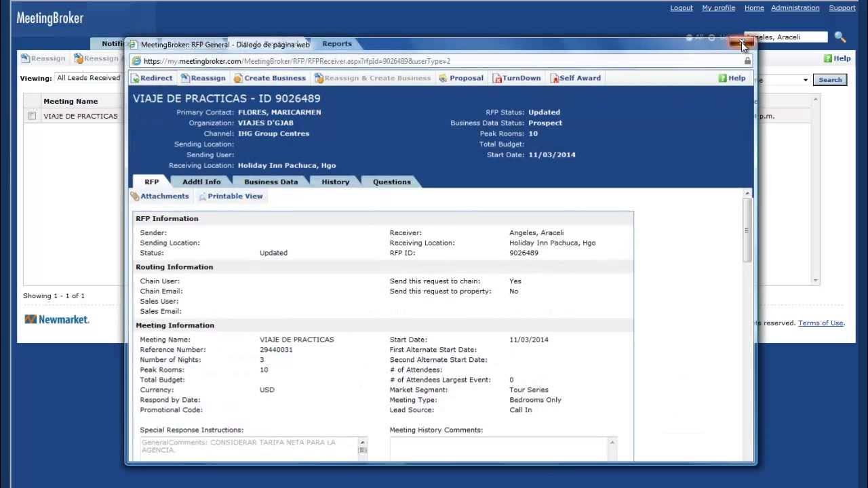The height and width of the screenshot is (488, 868).
Task: Click the Reference Number value 29440031
Action: [276, 350]
